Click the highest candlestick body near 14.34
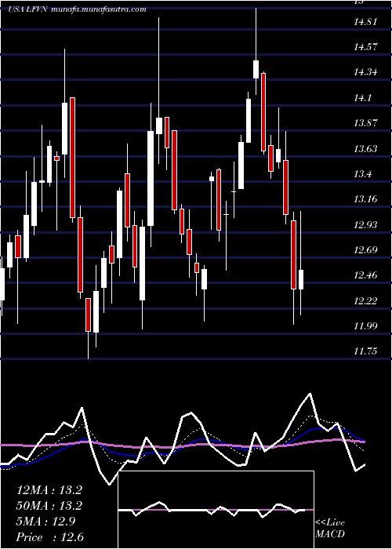Image resolution: width=392 pixels, height=549 pixels. (x=256, y=69)
